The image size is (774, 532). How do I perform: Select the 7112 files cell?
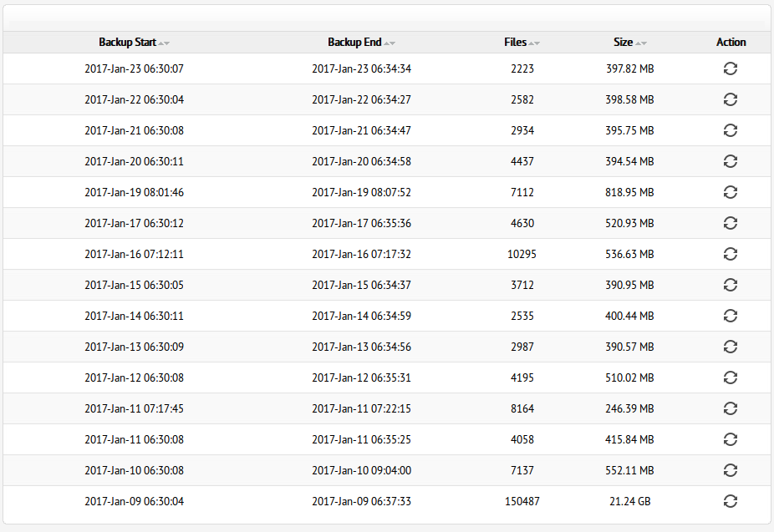point(522,192)
